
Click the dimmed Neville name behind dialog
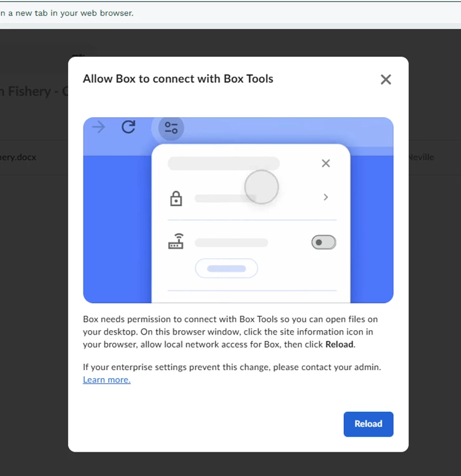(421, 157)
